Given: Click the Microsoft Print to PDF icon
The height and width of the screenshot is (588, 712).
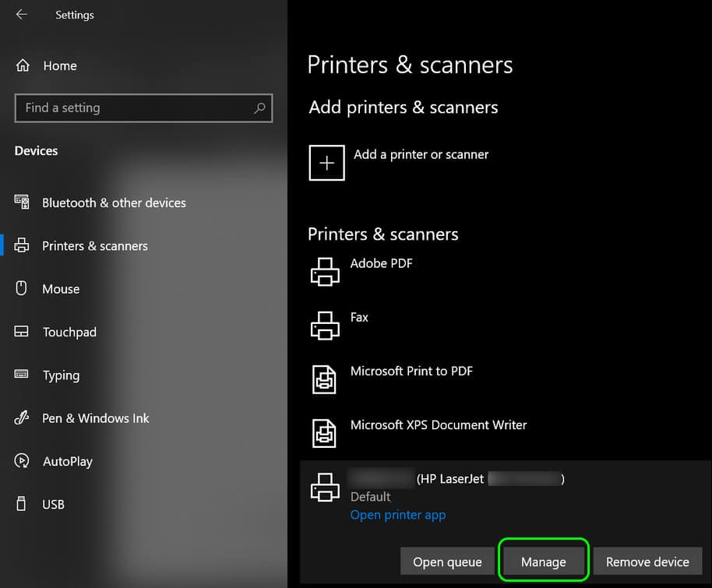Looking at the screenshot, I should (x=325, y=379).
